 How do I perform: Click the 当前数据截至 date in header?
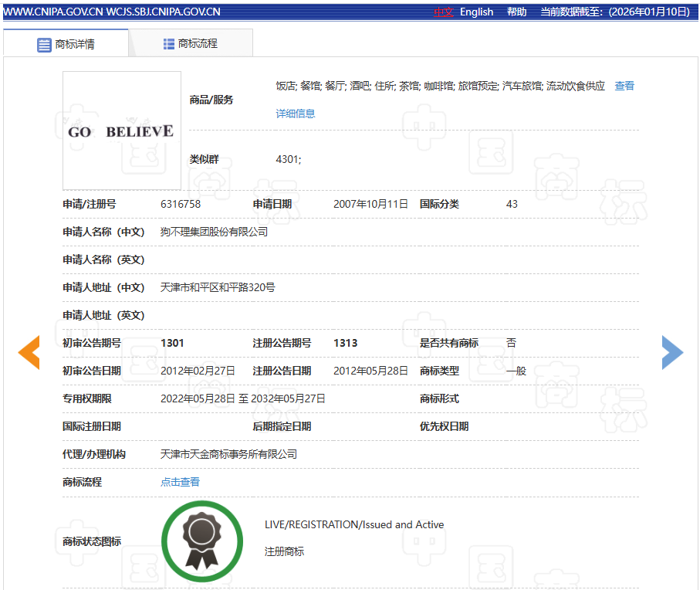(x=614, y=12)
